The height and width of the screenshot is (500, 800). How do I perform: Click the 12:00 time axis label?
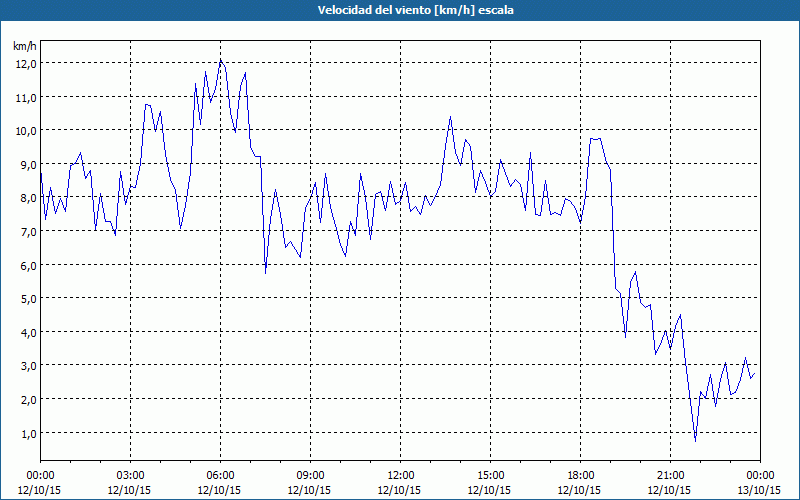click(x=401, y=476)
